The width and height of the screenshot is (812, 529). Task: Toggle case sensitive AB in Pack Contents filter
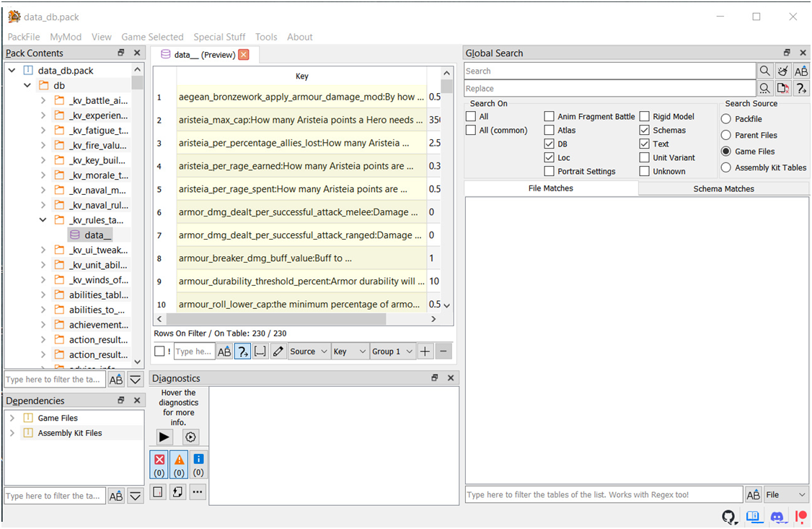pos(116,380)
